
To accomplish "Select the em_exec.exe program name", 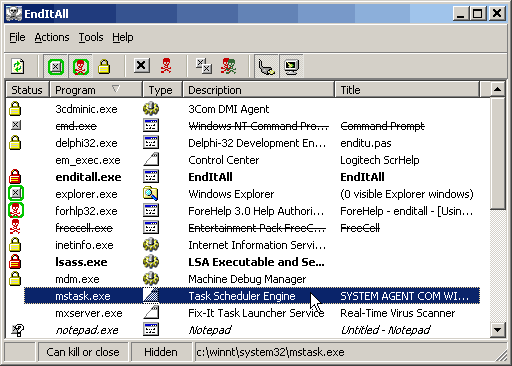I will [88, 160].
